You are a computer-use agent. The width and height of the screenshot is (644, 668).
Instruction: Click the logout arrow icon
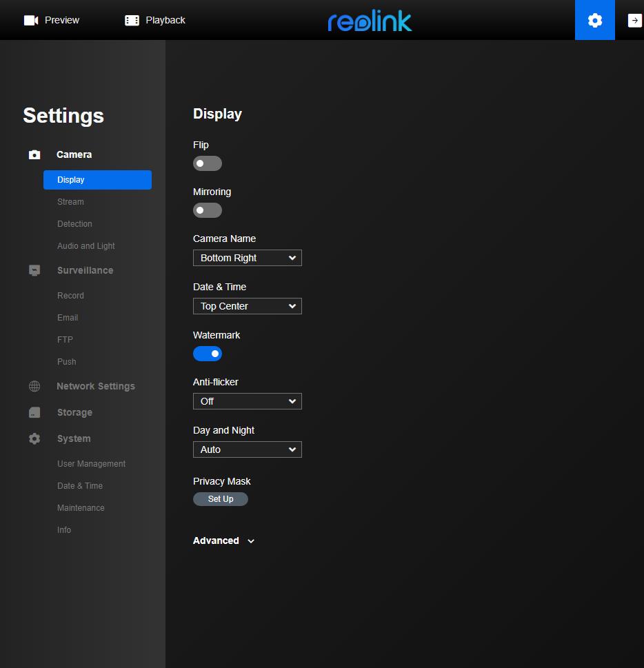634,21
